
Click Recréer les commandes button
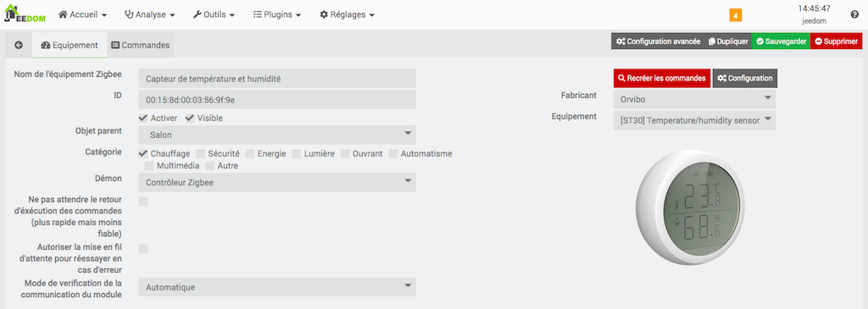[x=662, y=79]
